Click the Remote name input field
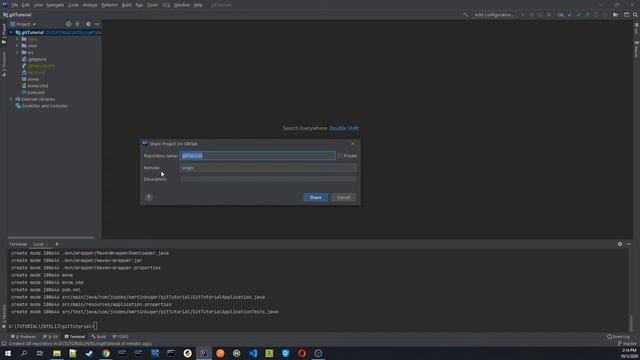Viewport: 640px width, 360px height. point(268,168)
